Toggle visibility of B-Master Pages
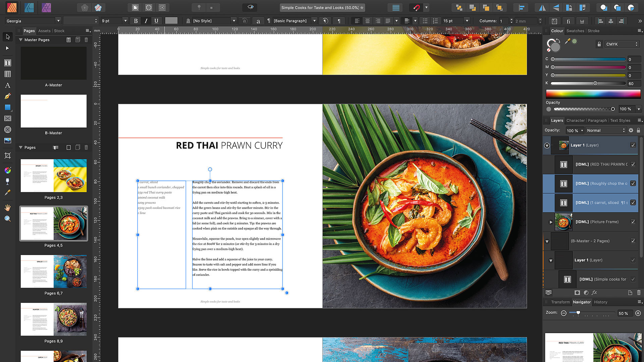Image resolution: width=644 pixels, height=362 pixels. point(633,240)
